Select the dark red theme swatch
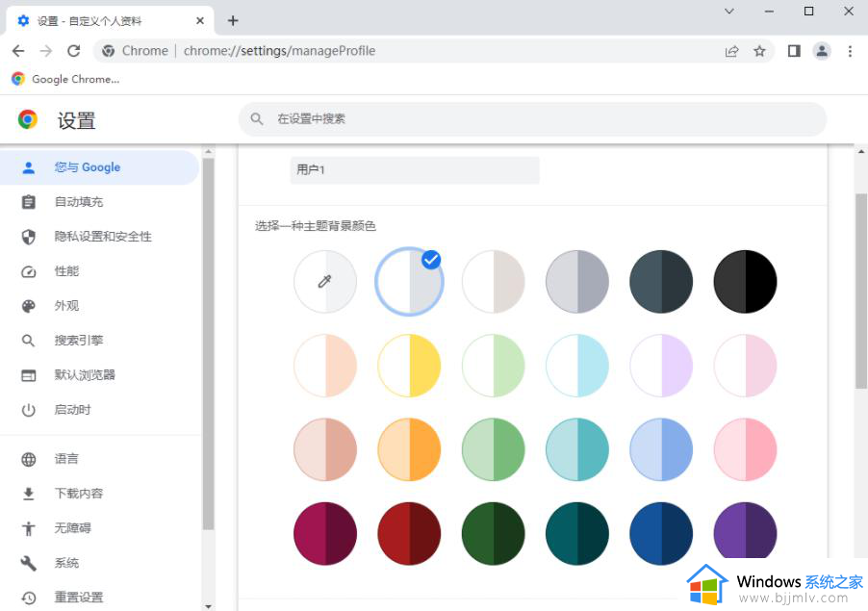 pos(410,533)
